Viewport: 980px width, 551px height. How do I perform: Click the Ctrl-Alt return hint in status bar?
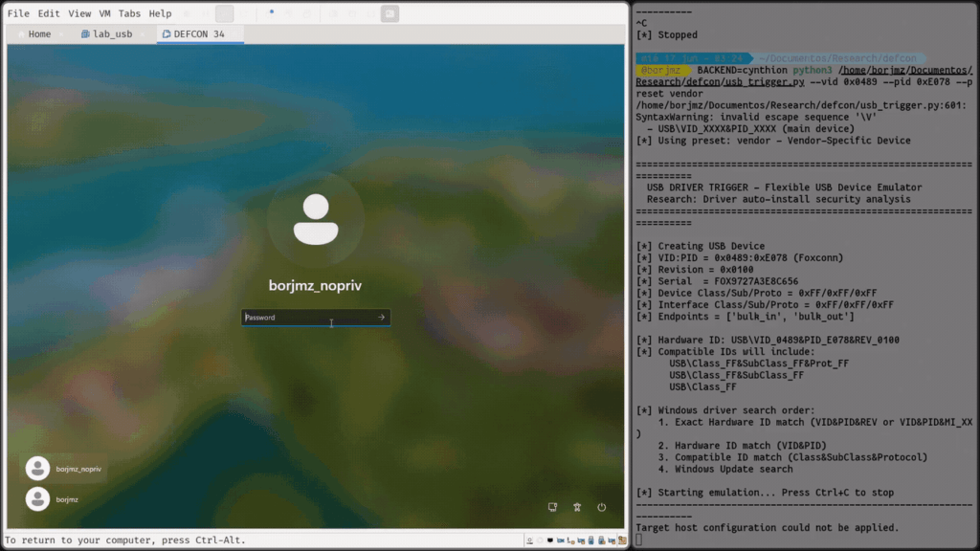click(125, 540)
